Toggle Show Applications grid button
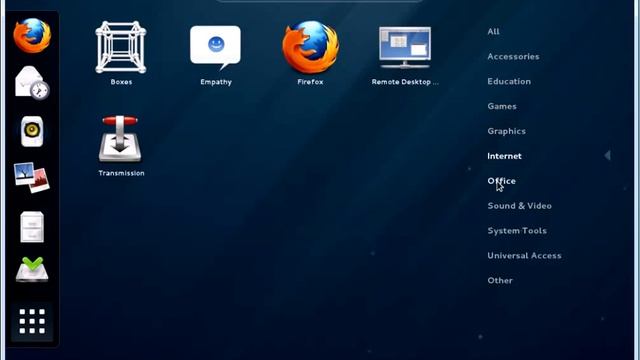Image resolution: width=640 pixels, height=360 pixels. 32,321
